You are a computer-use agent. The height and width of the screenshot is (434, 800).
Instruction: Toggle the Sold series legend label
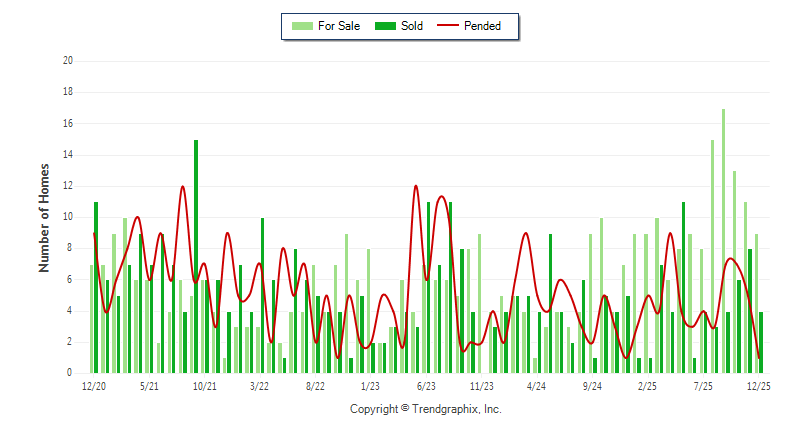(x=412, y=25)
